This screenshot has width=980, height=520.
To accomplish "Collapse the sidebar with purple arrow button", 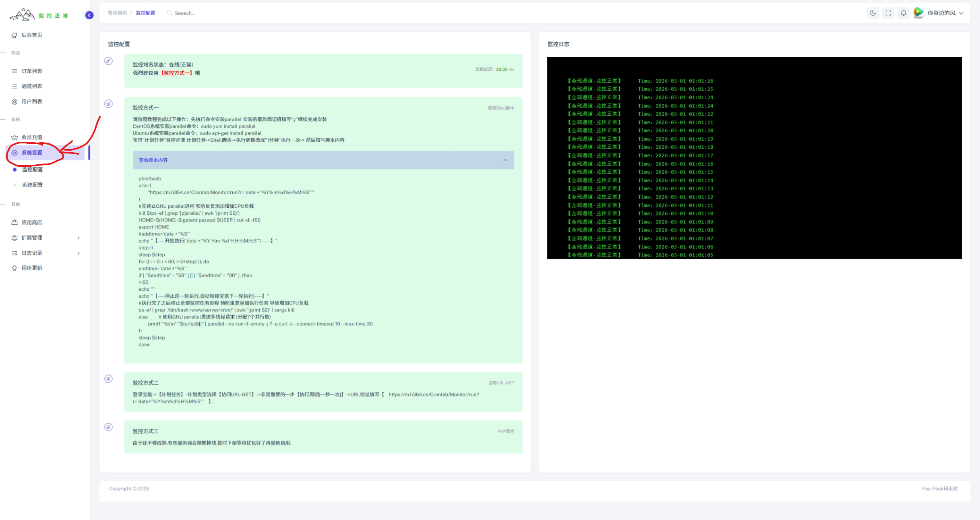I will [x=89, y=15].
